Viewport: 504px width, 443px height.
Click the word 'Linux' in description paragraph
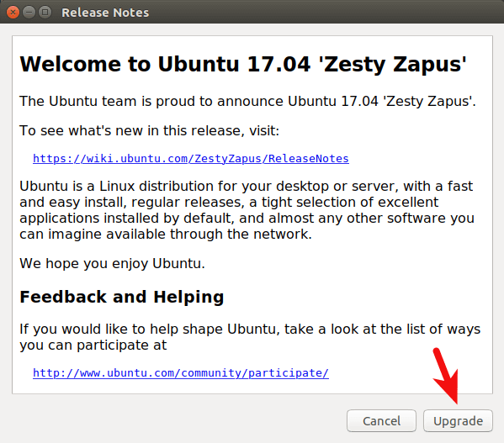[117, 186]
